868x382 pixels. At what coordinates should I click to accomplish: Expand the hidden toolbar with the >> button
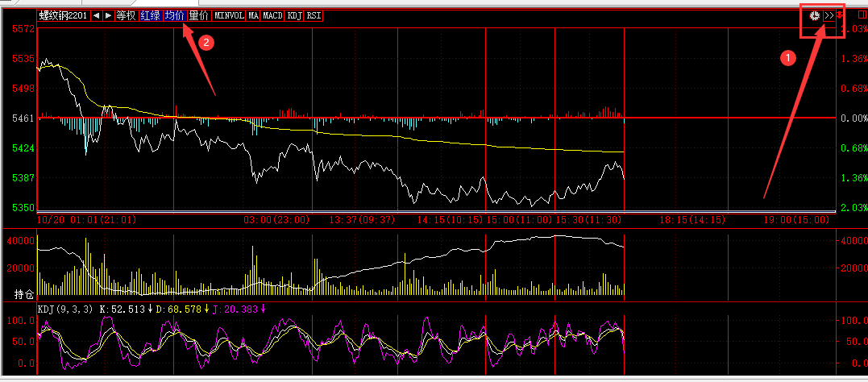click(x=829, y=16)
